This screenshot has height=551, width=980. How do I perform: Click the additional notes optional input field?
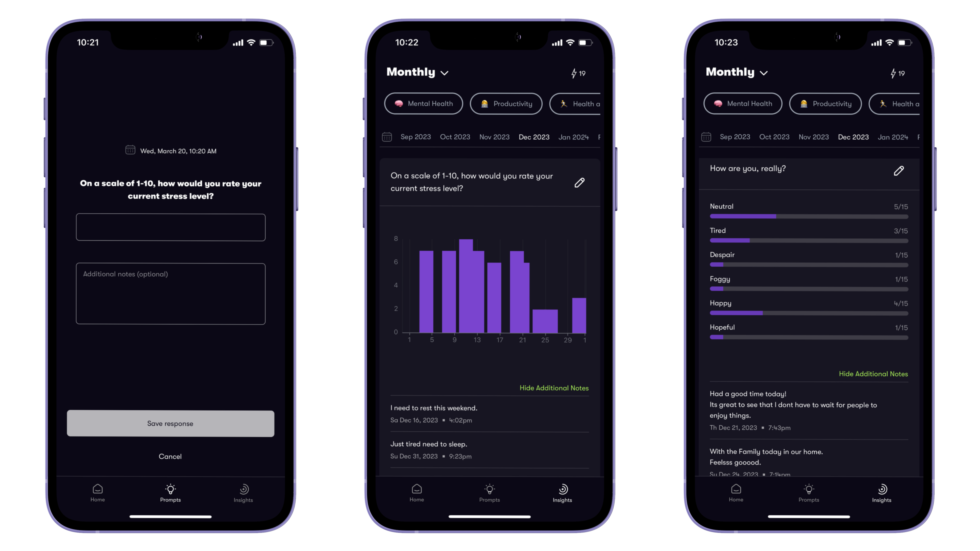pos(170,293)
